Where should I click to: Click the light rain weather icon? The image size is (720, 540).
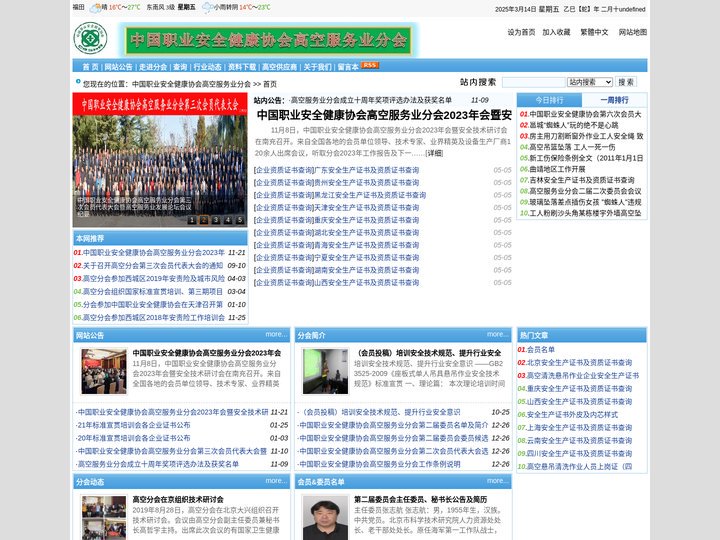(x=207, y=7)
